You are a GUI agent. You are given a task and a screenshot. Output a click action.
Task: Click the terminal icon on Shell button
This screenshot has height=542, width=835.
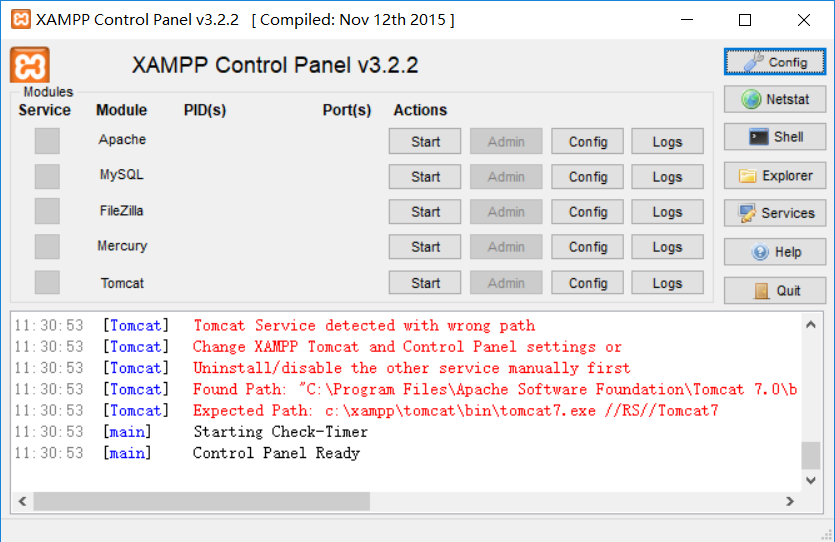tap(758, 137)
